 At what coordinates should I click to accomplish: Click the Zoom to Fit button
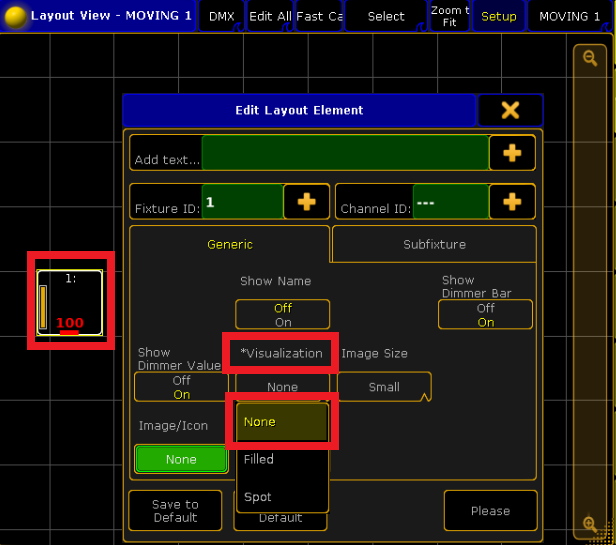point(450,17)
